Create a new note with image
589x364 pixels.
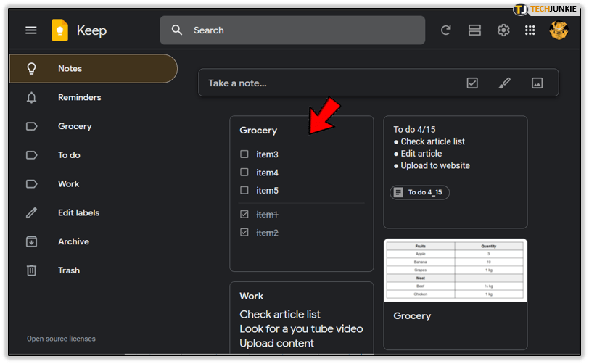537,83
